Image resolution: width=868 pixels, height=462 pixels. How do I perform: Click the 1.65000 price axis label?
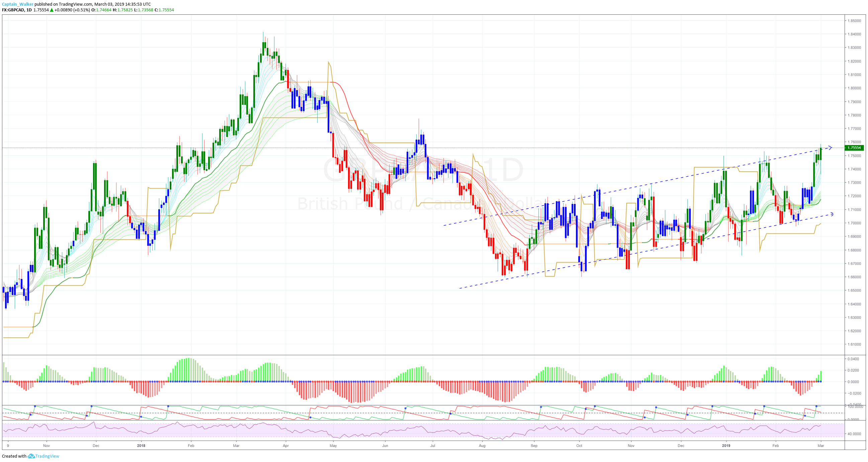pos(854,291)
